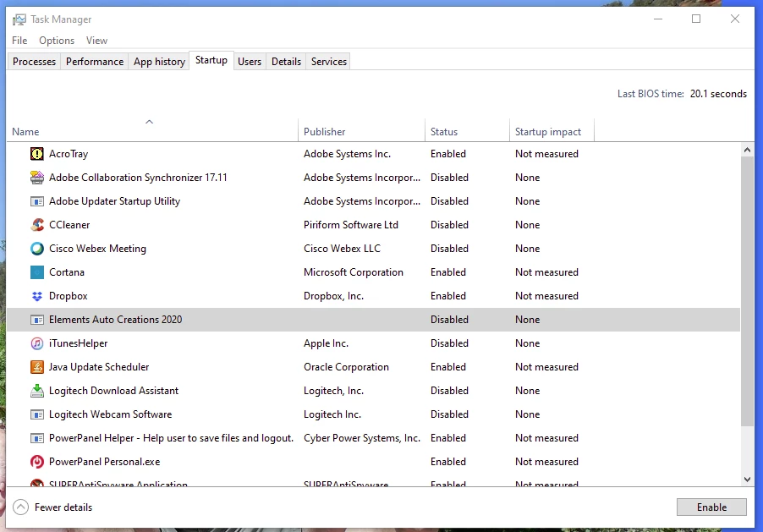This screenshot has width=763, height=532.
Task: Select PowerPanel Personal.exe entry name
Action: (105, 462)
